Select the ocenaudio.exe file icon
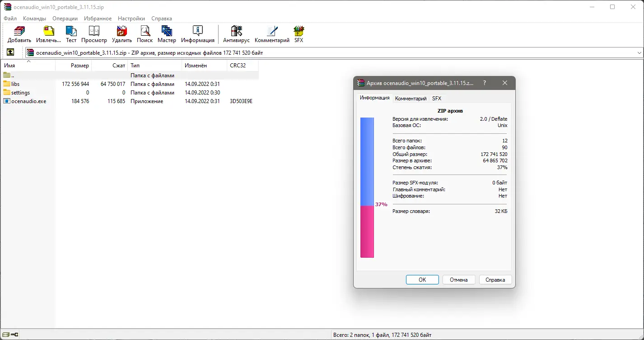The height and width of the screenshot is (340, 644). 7,101
